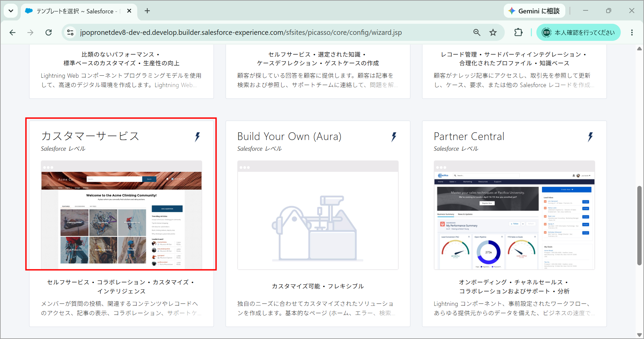
Task: Select the カスタマーサービス template preview thumbnail
Action: click(122, 215)
